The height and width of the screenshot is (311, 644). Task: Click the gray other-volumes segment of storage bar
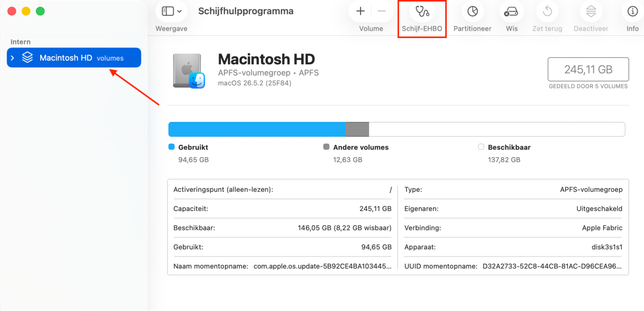point(357,129)
